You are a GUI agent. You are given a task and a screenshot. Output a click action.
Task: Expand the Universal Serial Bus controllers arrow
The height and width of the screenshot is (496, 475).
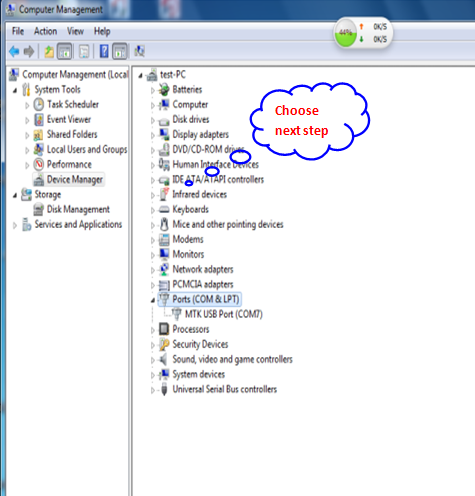(x=153, y=390)
